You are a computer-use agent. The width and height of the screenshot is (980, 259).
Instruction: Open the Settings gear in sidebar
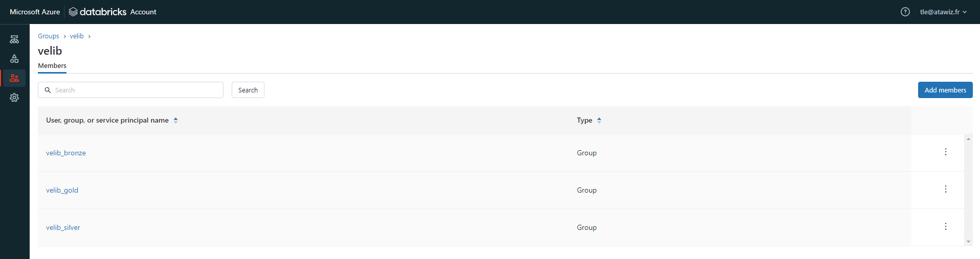[x=14, y=98]
